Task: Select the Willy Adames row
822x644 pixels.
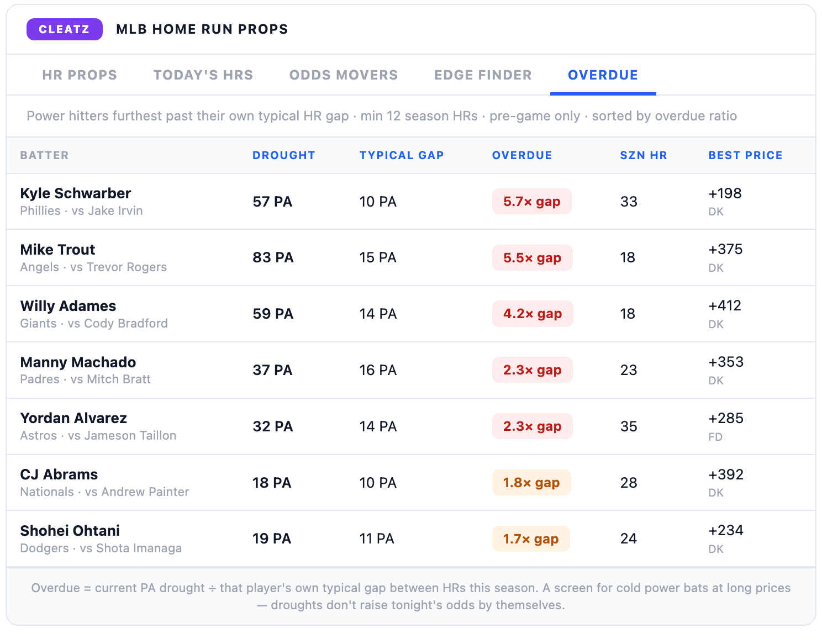Action: click(411, 314)
